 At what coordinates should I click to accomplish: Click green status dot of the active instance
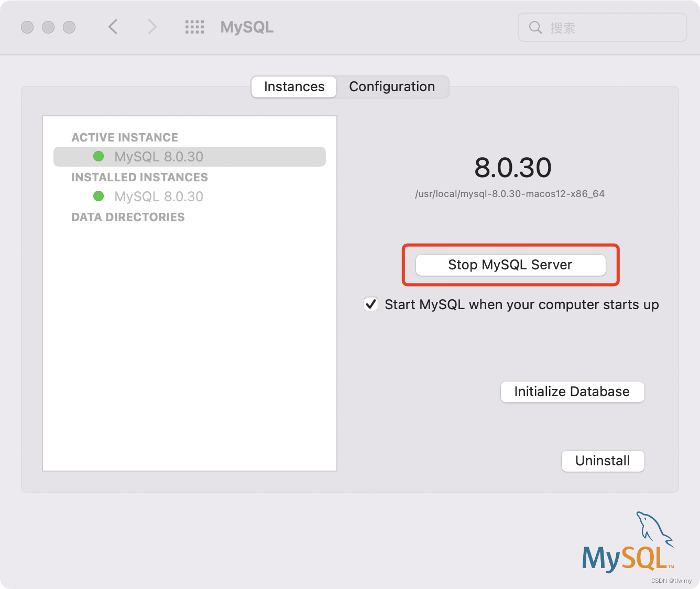coord(99,156)
